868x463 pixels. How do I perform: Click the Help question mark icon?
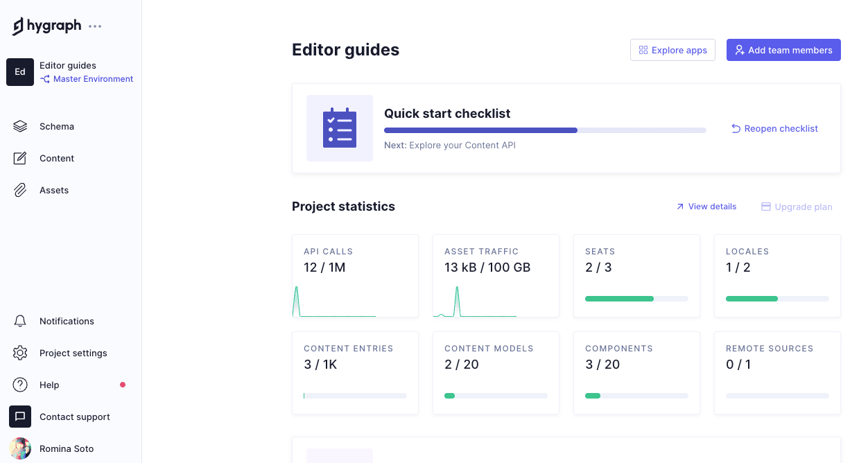pos(20,385)
